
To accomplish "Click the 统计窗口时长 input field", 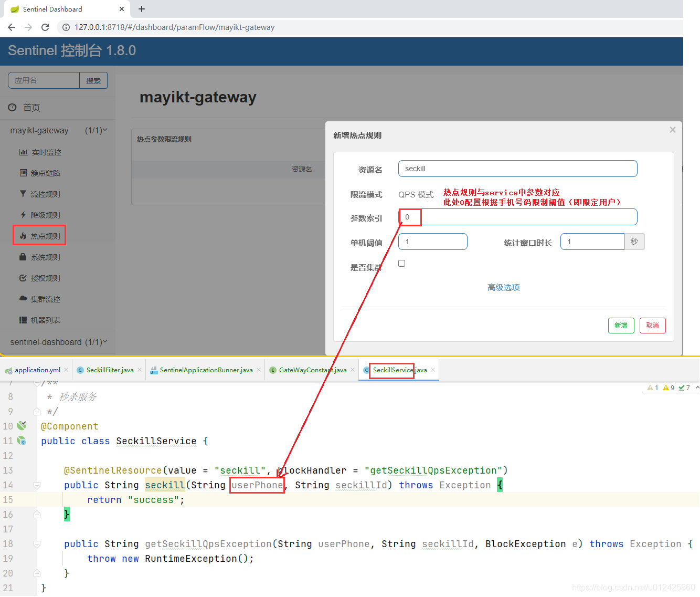I will click(x=592, y=242).
